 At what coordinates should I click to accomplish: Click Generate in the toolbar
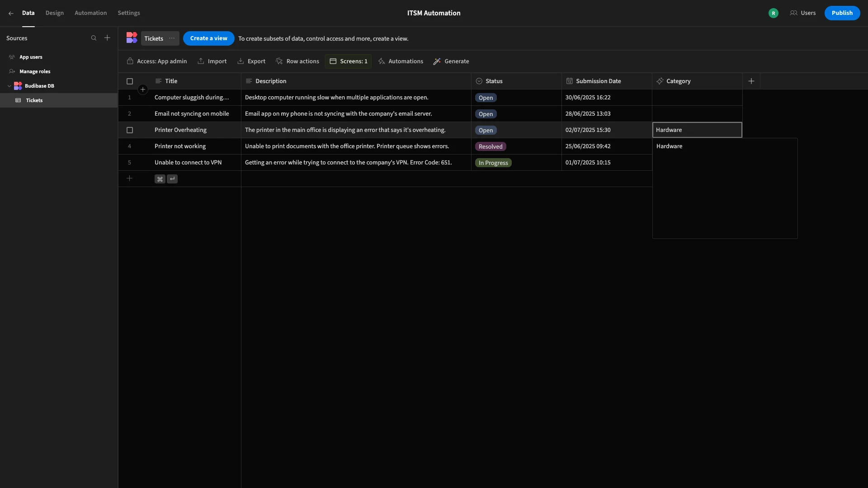tap(451, 61)
